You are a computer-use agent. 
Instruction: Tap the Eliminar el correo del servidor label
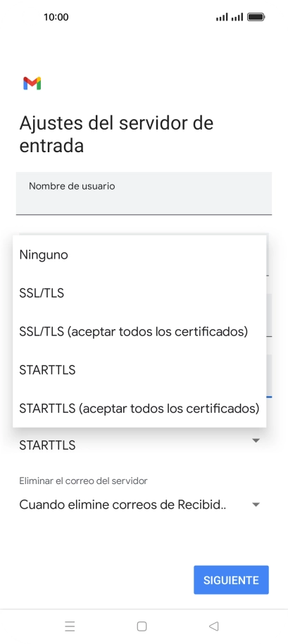click(83, 481)
